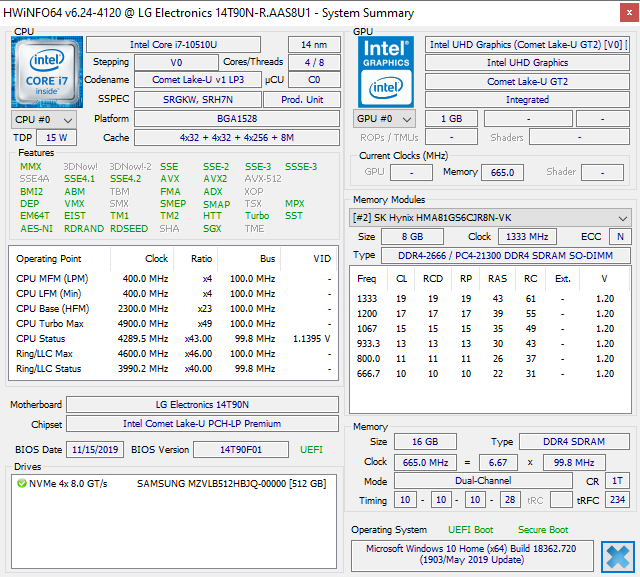The width and height of the screenshot is (640, 577).
Task: Click the Comet Lake-U GT2 GPU codename field
Action: pos(527,81)
